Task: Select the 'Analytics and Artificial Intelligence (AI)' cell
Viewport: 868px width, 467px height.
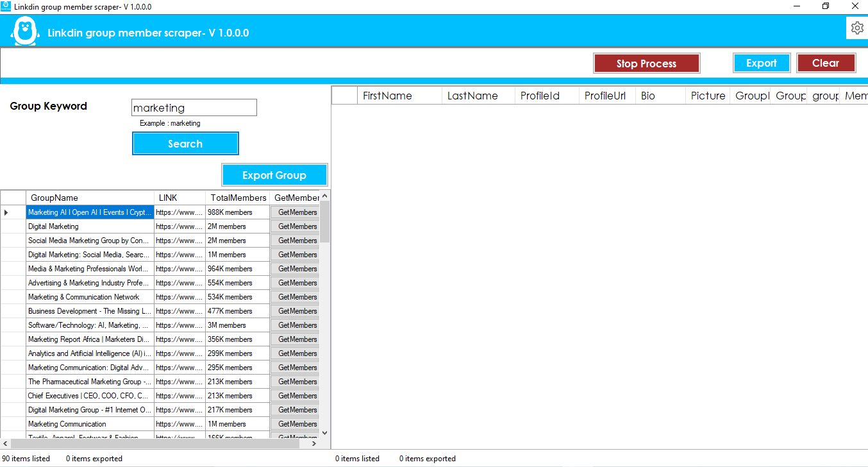Action: point(90,353)
